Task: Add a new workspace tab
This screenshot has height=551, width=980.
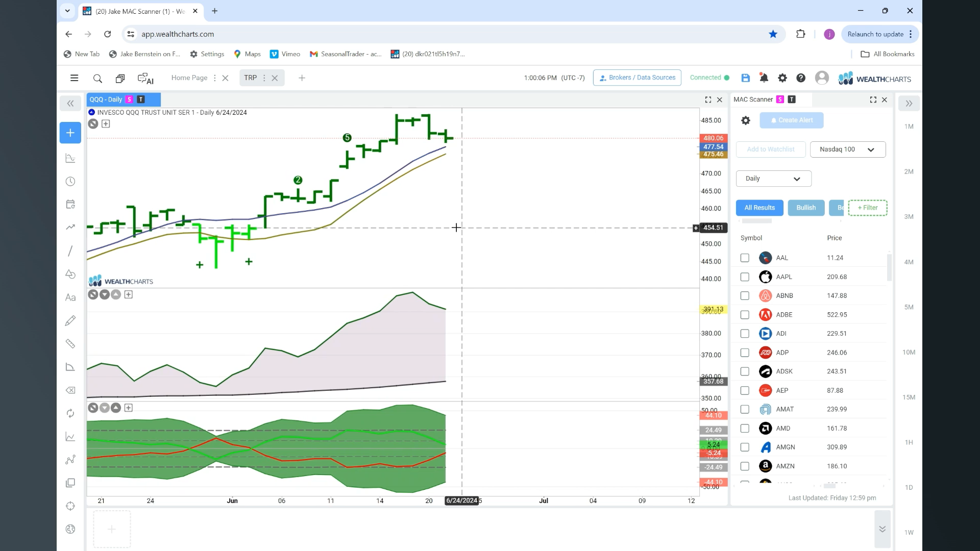Action: pyautogui.click(x=302, y=78)
